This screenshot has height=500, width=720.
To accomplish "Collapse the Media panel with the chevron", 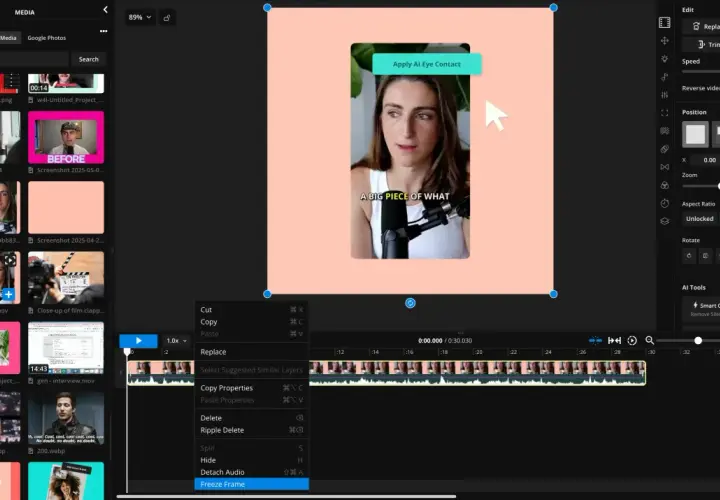I will pos(105,10).
